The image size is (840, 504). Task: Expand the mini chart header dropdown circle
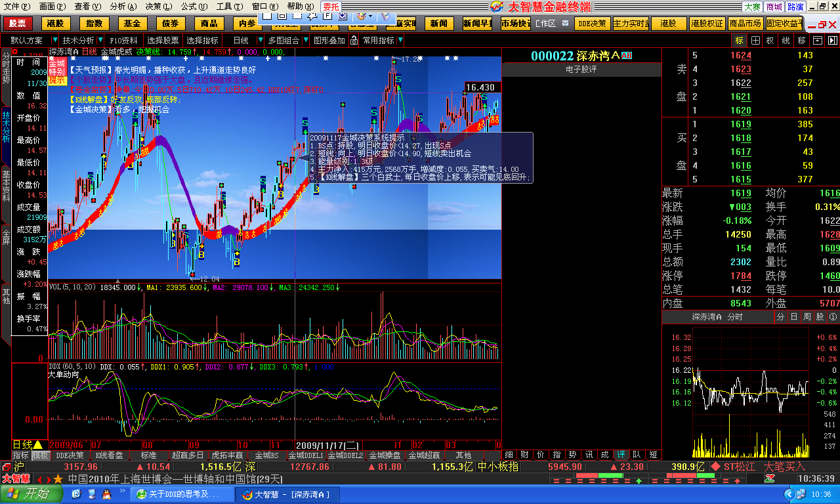pyautogui.click(x=833, y=317)
